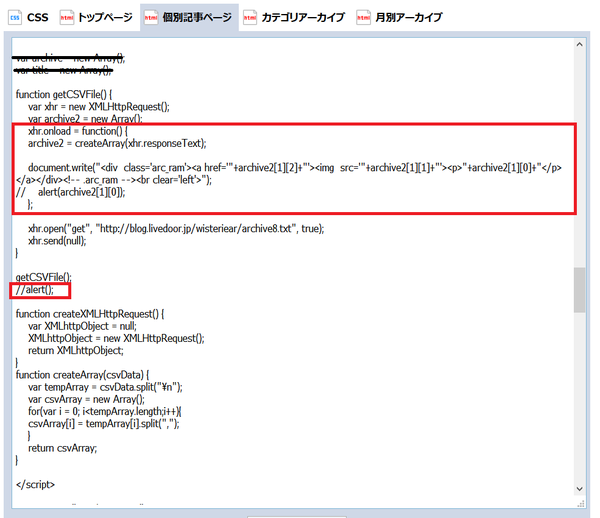The height and width of the screenshot is (518, 600).
Task: Open the カテゴリアーカイブ tab
Action: 294,17
